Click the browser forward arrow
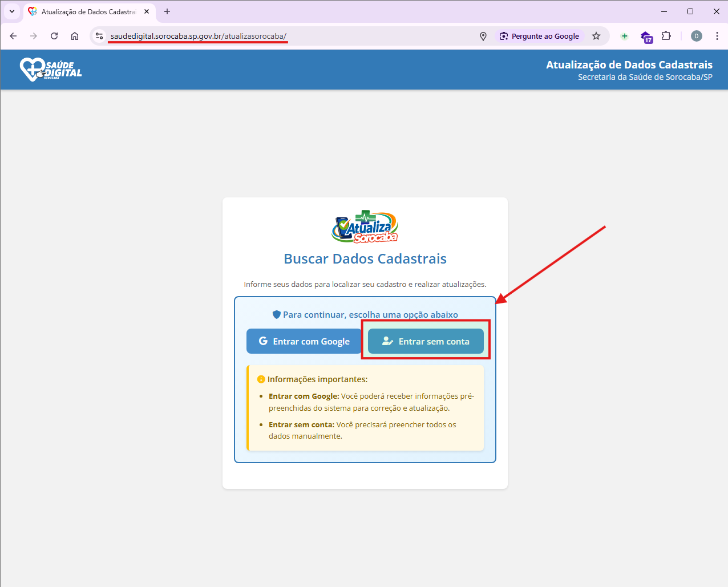 [x=34, y=36]
